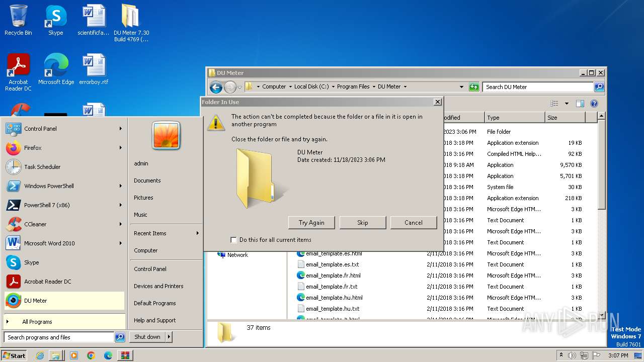This screenshot has width=644, height=362.
Task: Open shut down options arrow
Action: pos(169,337)
